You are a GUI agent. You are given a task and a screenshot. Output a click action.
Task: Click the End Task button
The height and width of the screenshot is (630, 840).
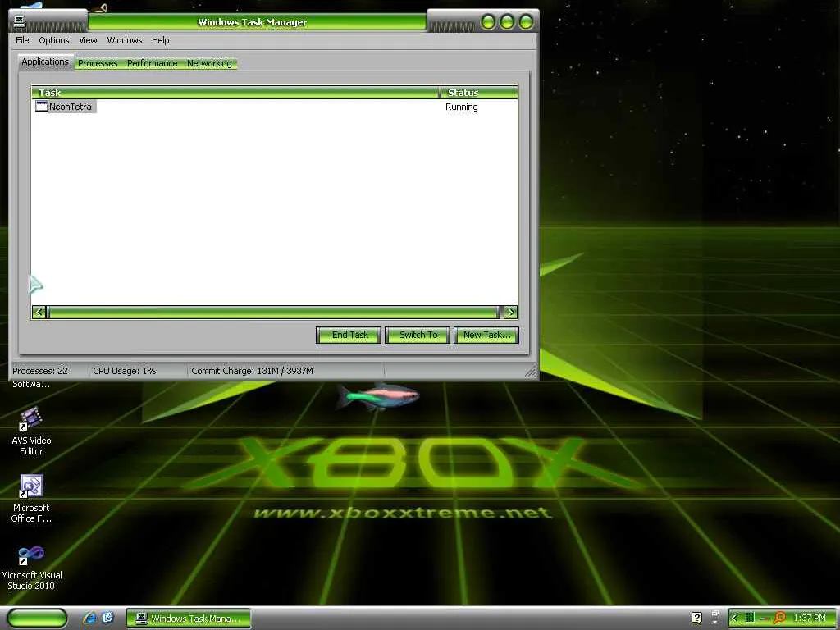coord(349,335)
